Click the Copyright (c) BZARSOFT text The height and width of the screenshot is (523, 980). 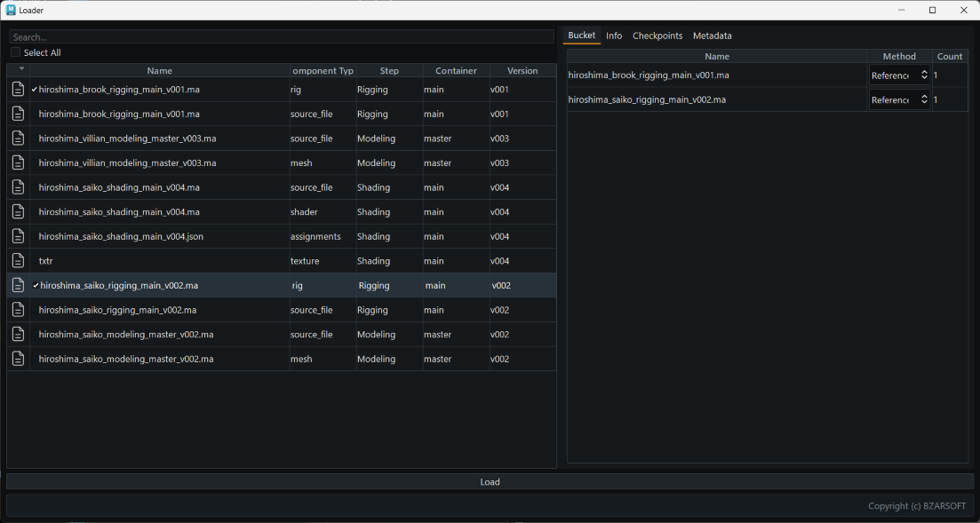click(917, 505)
